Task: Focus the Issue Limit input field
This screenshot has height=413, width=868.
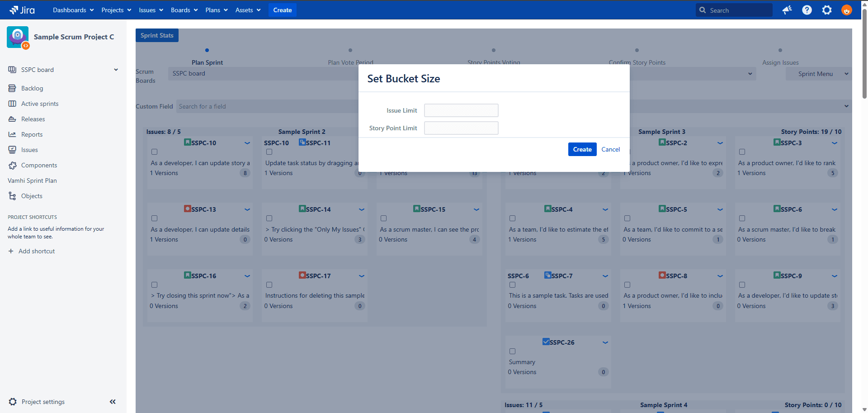Action: coord(461,110)
